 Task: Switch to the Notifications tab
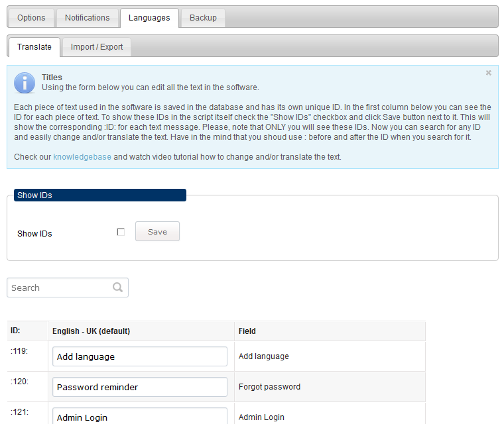(x=87, y=18)
